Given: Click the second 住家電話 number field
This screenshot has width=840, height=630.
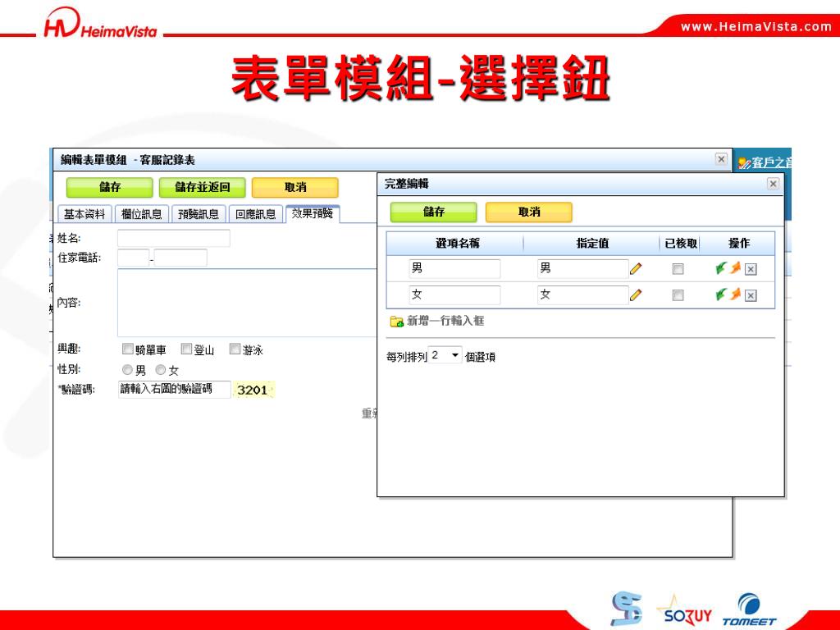Looking at the screenshot, I should point(180,258).
